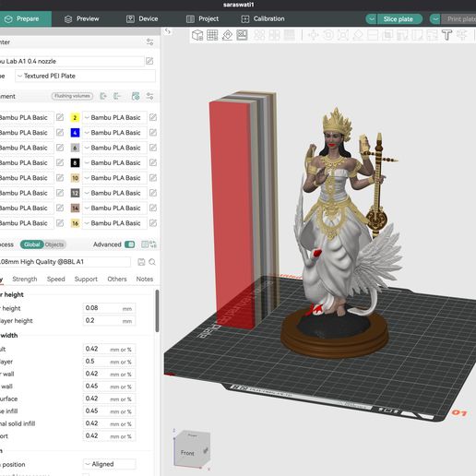Click the remove filament icon
The width and height of the screenshot is (476, 476).
pos(117,96)
